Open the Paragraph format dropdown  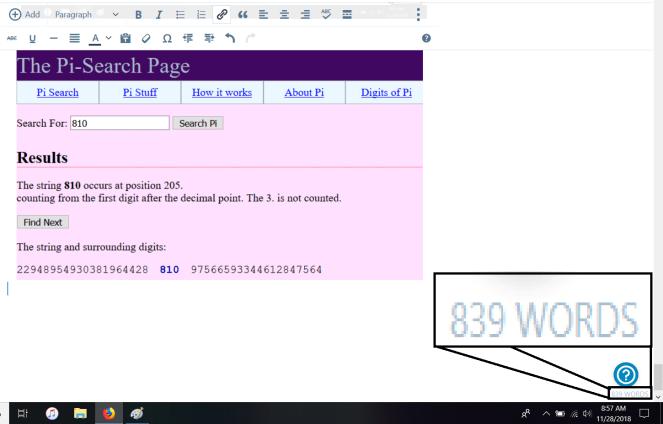(x=87, y=14)
